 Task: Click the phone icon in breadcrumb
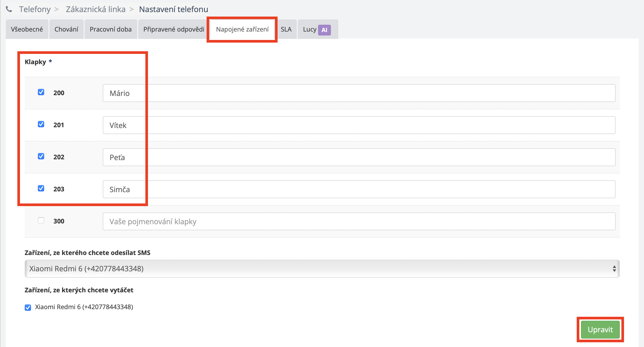(x=9, y=9)
